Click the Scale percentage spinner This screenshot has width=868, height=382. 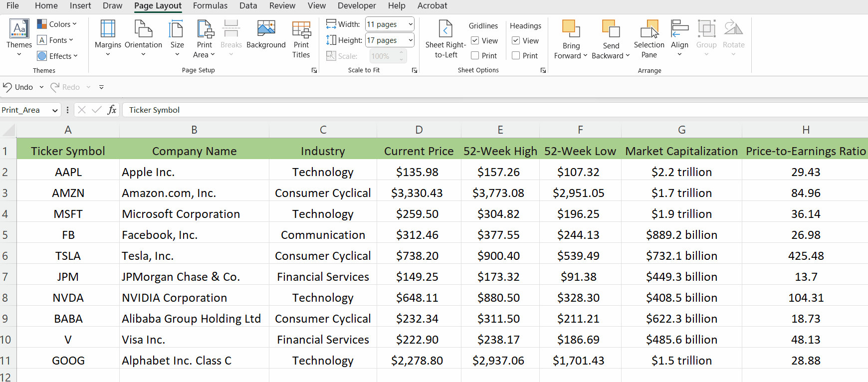click(x=401, y=56)
